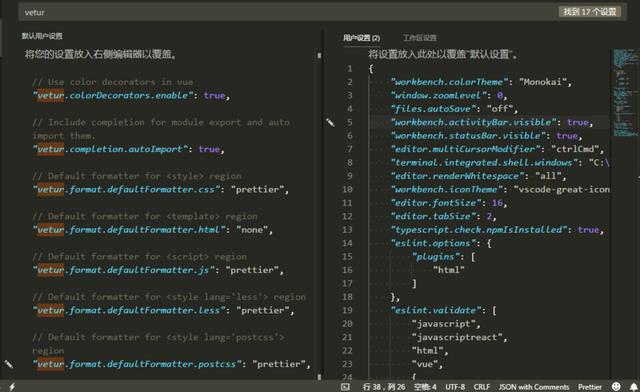640x392 pixels.
Task: Switch to the 工作区设置 tab
Action: (x=420, y=38)
